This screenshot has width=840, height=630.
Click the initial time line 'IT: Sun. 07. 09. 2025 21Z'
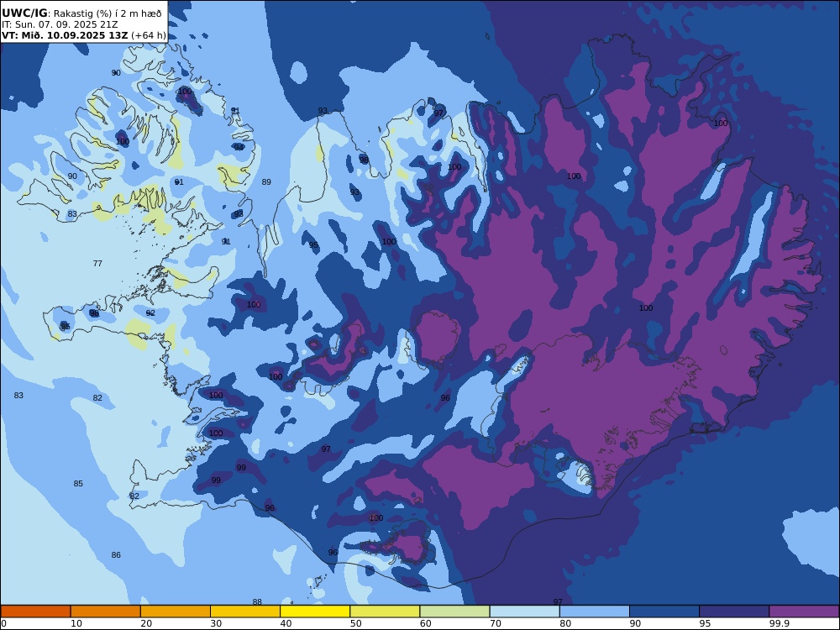point(60,24)
